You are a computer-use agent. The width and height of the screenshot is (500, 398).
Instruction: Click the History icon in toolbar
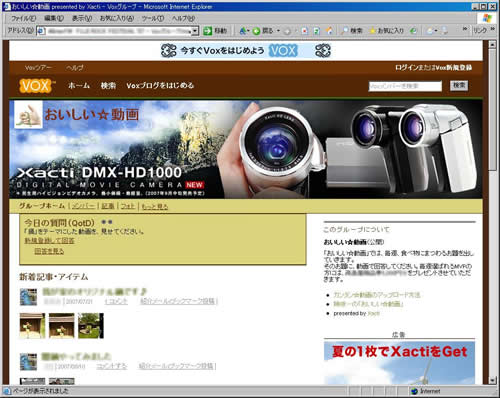point(413,31)
